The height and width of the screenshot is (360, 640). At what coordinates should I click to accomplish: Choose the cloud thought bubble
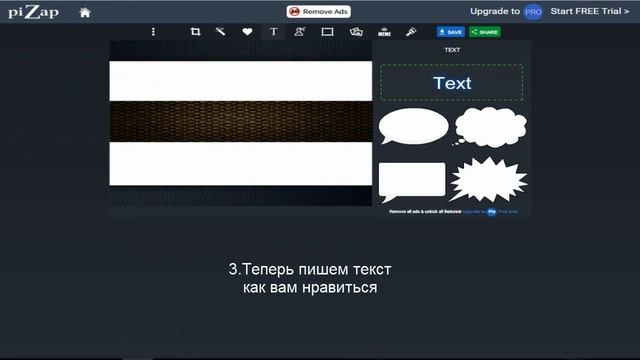coord(490,127)
